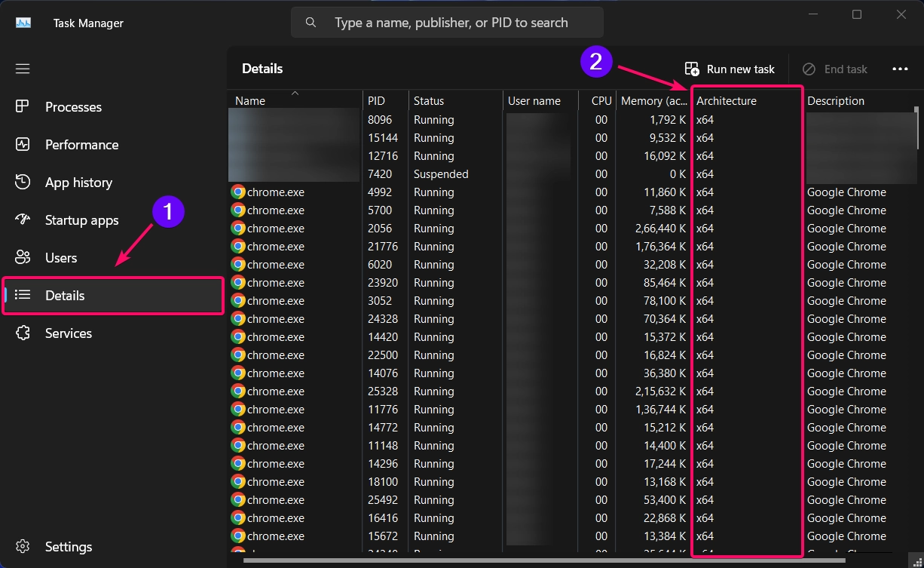The height and width of the screenshot is (568, 924).
Task: Click Google Chrome description of PID 5700
Action: pyautogui.click(x=846, y=210)
